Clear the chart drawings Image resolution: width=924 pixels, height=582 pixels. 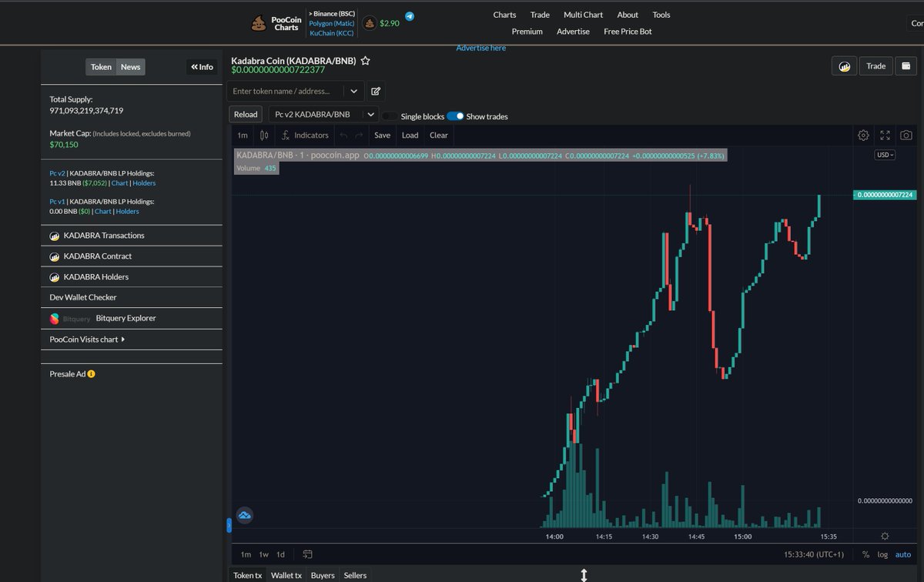(439, 135)
